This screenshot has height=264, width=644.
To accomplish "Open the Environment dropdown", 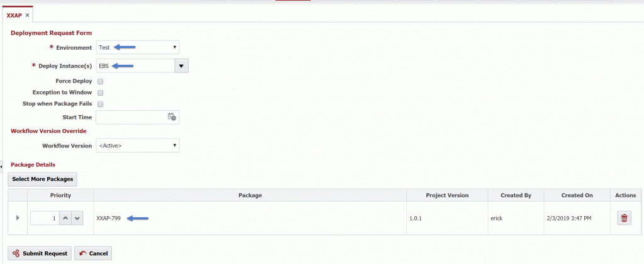I will pyautogui.click(x=138, y=47).
